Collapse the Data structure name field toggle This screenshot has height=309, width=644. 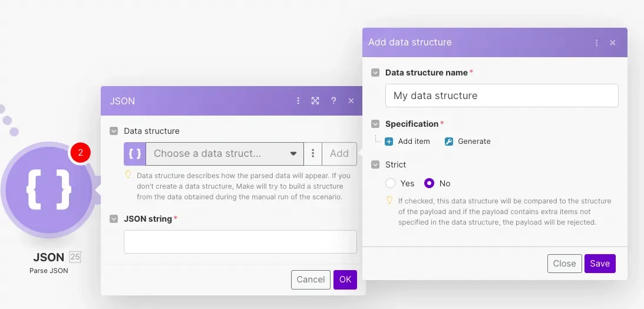click(x=375, y=73)
